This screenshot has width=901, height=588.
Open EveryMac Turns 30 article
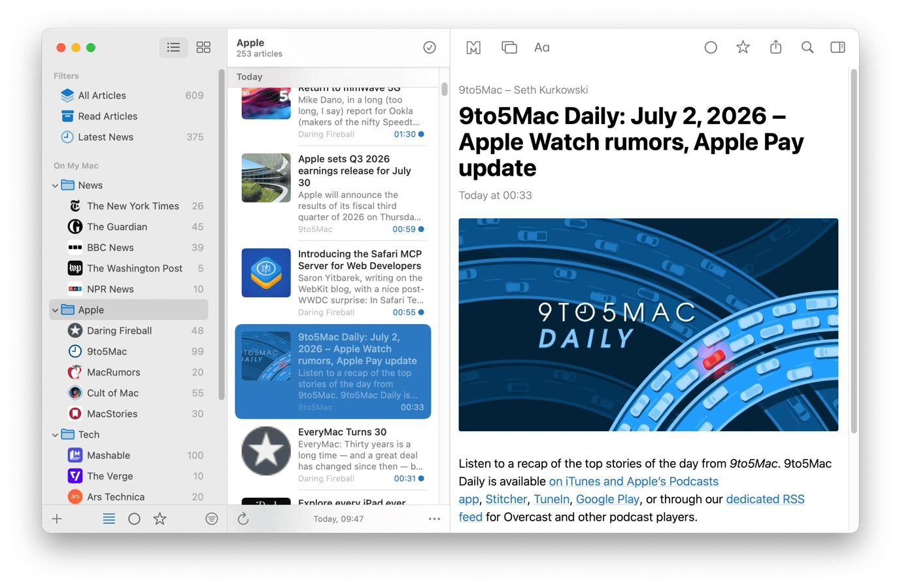point(333,455)
